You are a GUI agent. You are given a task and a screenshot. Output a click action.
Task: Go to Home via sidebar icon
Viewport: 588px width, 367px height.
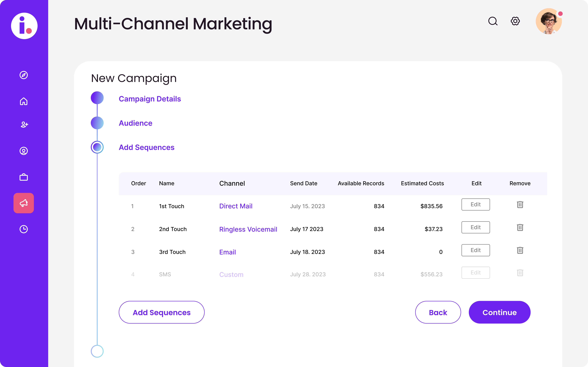pos(24,101)
